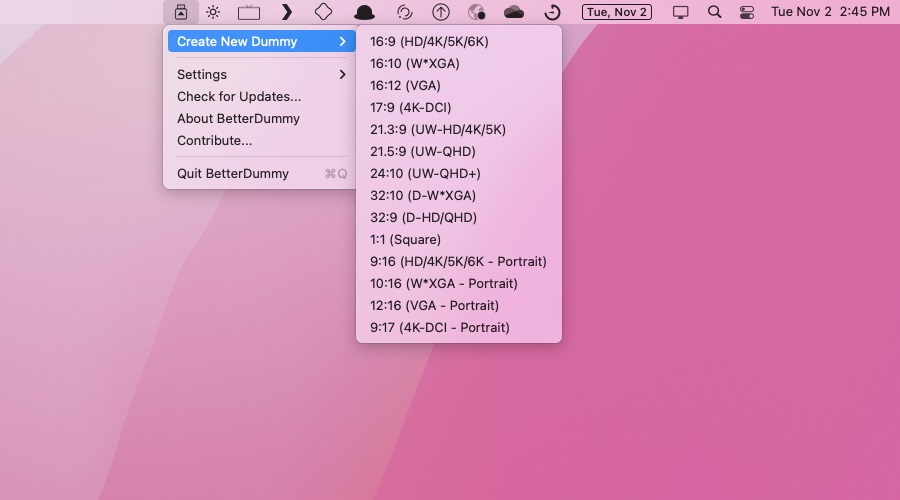Expand the Settings submenu arrow
Screen dimensions: 900x500
tap(342, 75)
